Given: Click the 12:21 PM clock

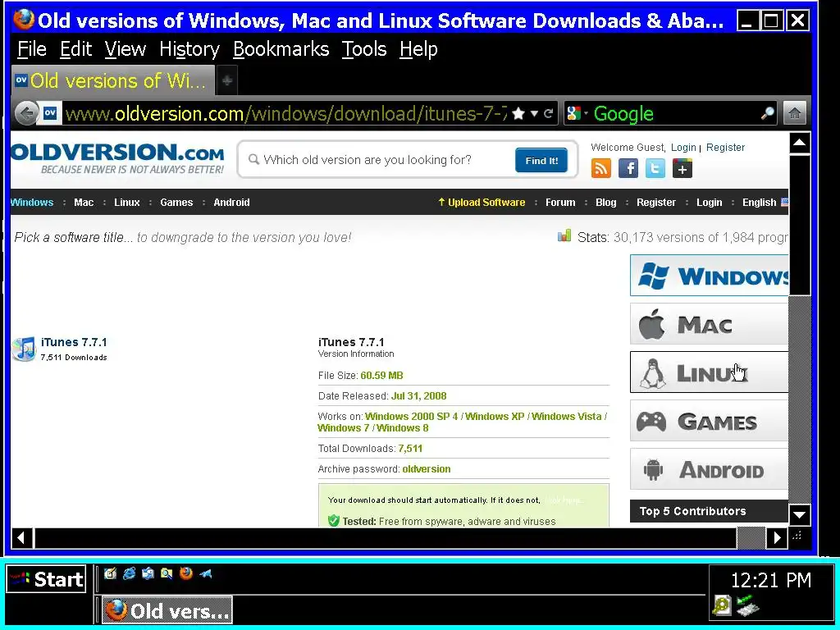Looking at the screenshot, I should pyautogui.click(x=771, y=580).
